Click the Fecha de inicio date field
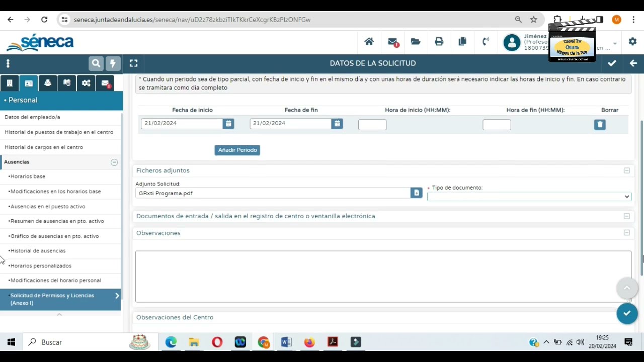Screen dimensions: 644x362 pyautogui.click(x=182, y=124)
